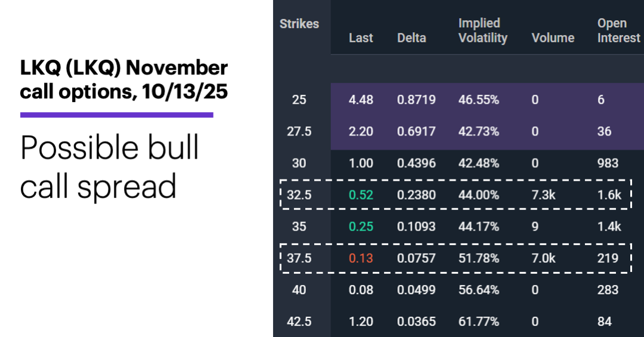644x337 pixels.
Task: Select the 42.5 strike row label
Action: [x=299, y=321]
